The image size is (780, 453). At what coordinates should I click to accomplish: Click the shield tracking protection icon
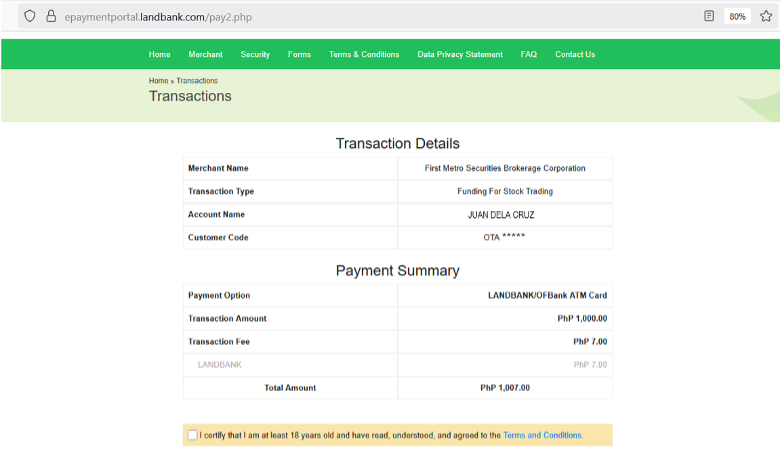(x=30, y=16)
